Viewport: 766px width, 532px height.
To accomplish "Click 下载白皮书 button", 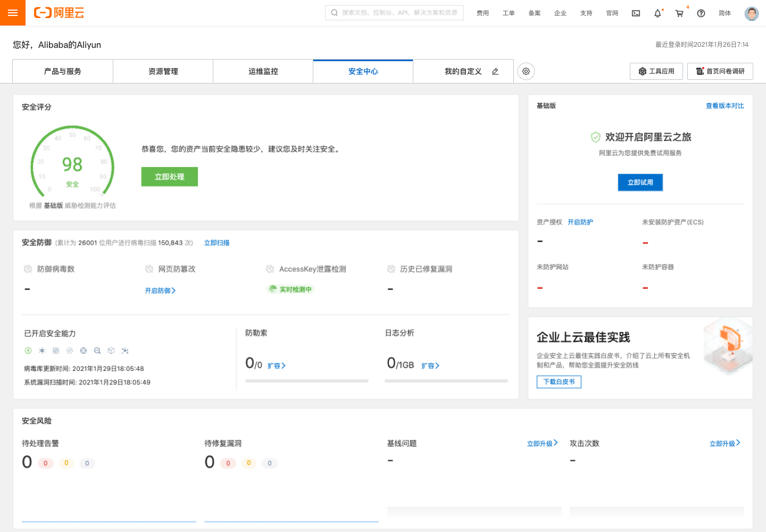I will pyautogui.click(x=559, y=382).
